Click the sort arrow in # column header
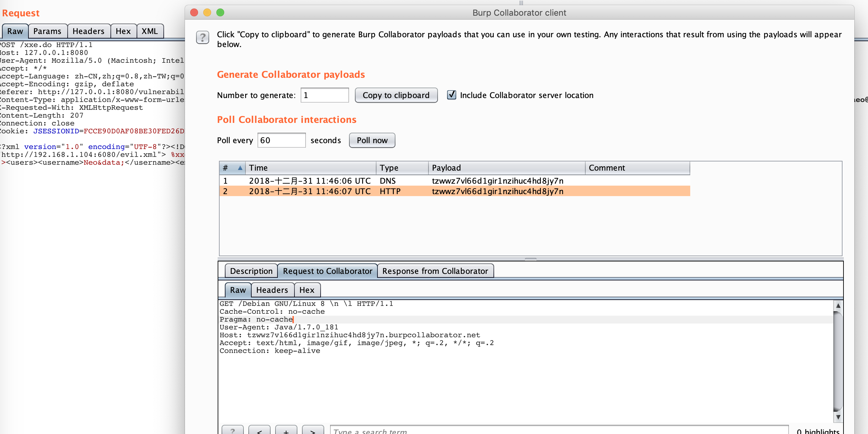Screen dimensions: 868x434 click(x=240, y=167)
